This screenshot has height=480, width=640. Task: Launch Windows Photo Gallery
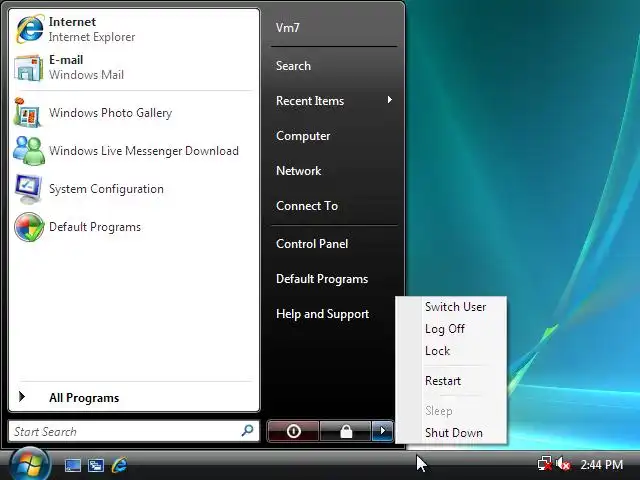(134, 113)
